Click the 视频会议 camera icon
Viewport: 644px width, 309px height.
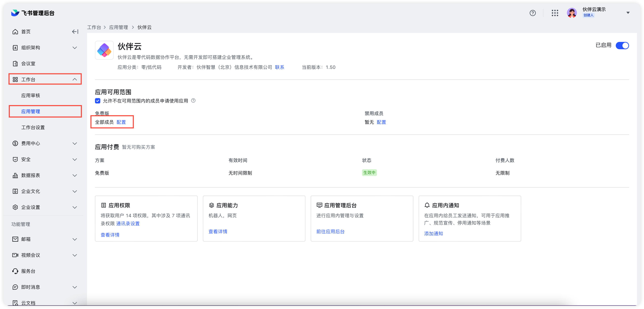click(x=15, y=255)
